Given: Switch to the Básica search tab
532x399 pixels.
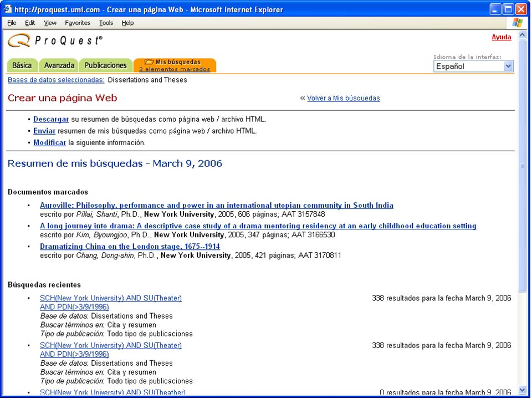Looking at the screenshot, I should pos(22,65).
